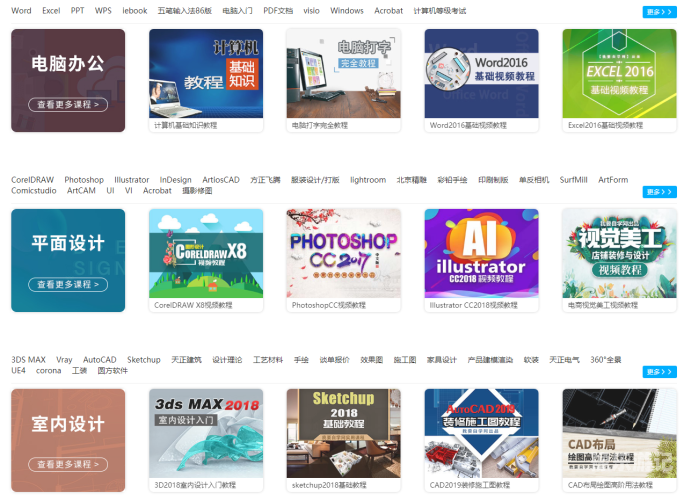The image size is (684, 500).
Task: Open the UI category link
Action: tap(110, 191)
